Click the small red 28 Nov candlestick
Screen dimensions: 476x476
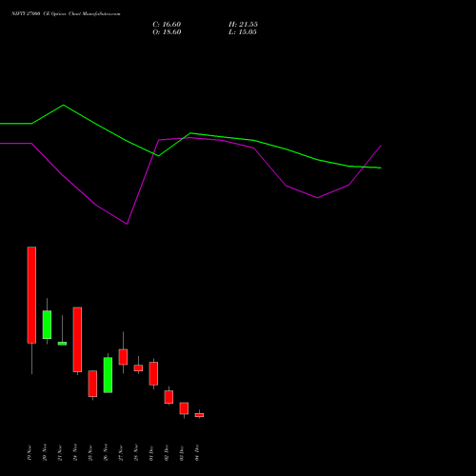click(138, 368)
